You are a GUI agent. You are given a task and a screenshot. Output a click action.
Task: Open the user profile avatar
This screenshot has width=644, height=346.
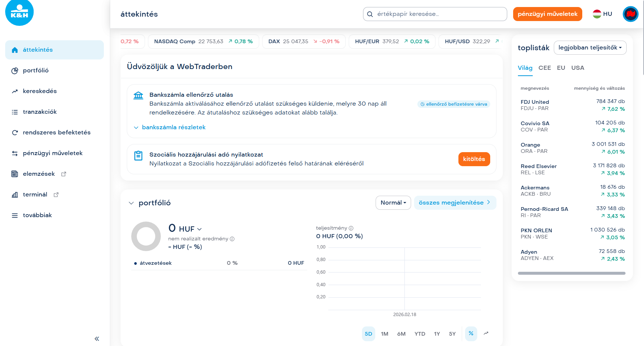[x=630, y=14]
